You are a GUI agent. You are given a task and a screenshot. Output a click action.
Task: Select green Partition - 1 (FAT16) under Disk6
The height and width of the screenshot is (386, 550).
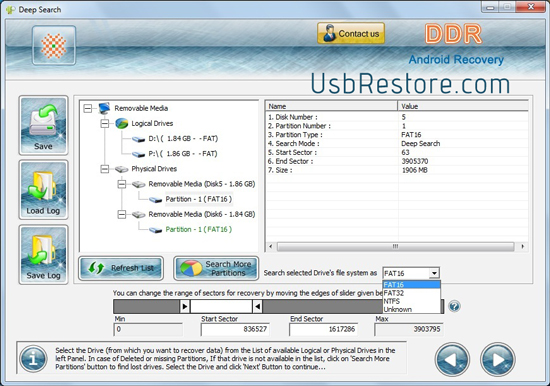199,229
